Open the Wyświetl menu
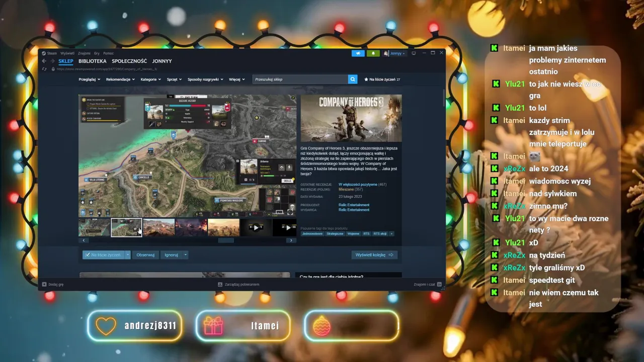 tap(67, 53)
